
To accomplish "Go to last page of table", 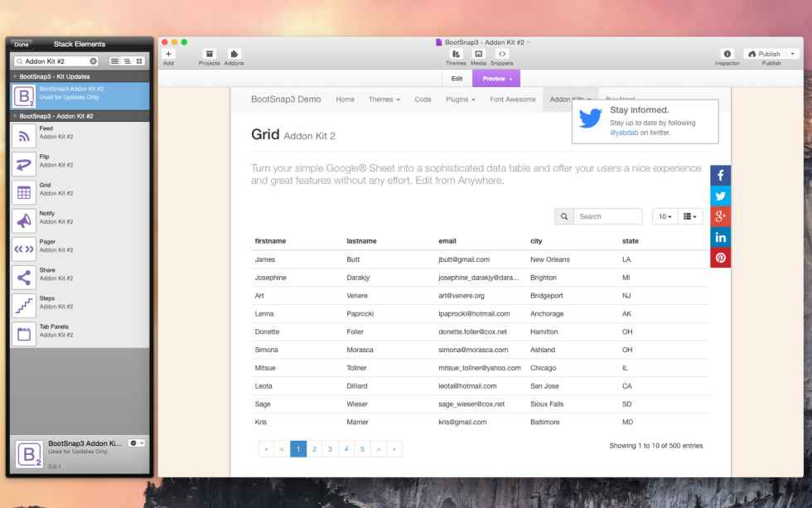I will (x=394, y=449).
